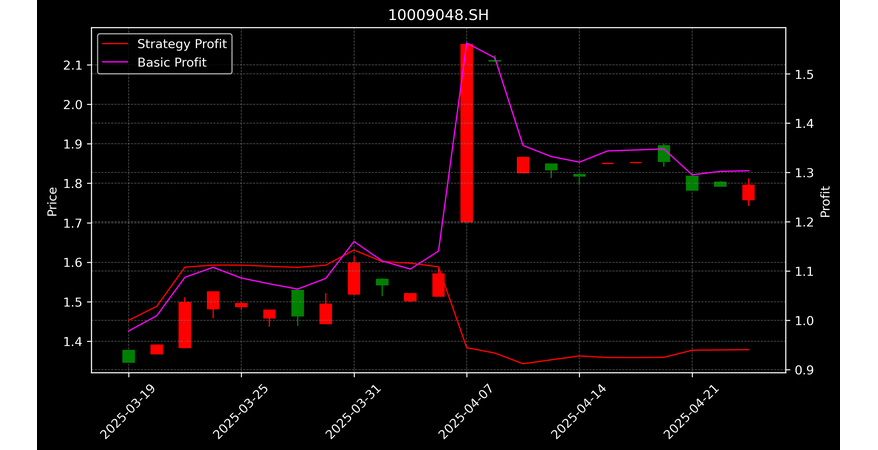Click the 1.9 price tick label
The height and width of the screenshot is (450, 878).
74,144
